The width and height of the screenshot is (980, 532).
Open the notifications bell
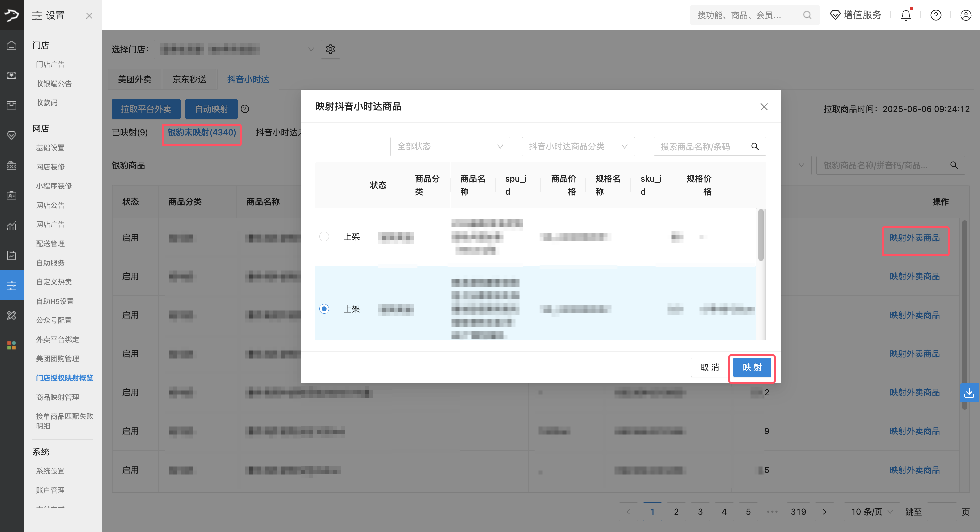click(906, 15)
